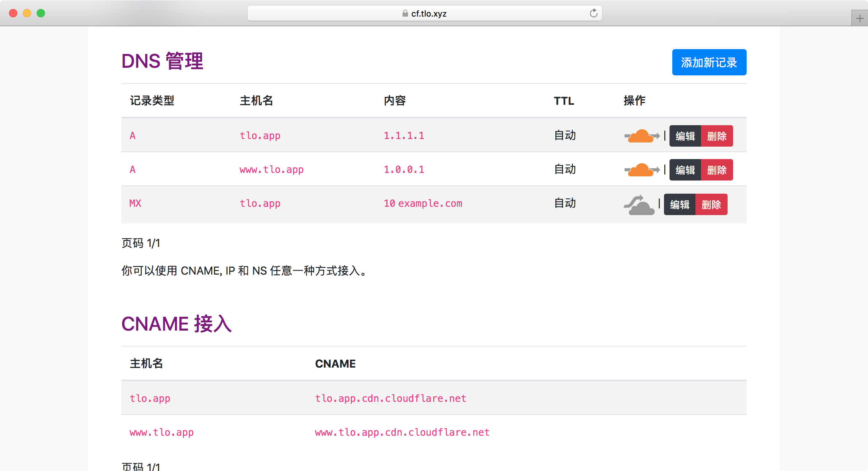This screenshot has height=471, width=868.
Task: Delete the tlo.app A record (删除)
Action: coord(717,136)
